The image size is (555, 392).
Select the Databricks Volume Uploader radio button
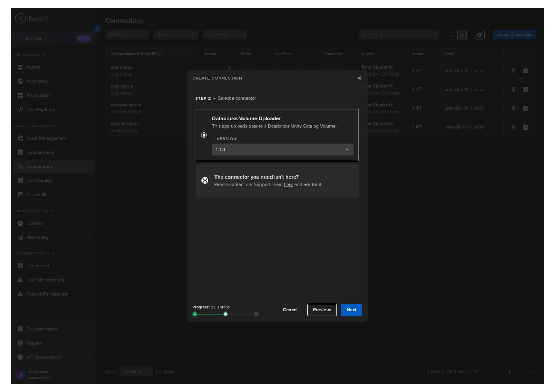tap(204, 135)
